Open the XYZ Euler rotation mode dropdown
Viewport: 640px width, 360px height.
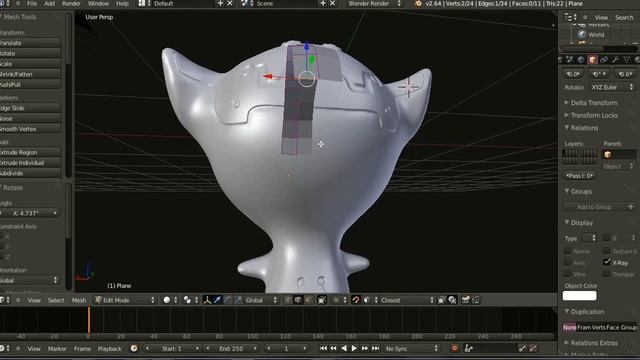612,87
